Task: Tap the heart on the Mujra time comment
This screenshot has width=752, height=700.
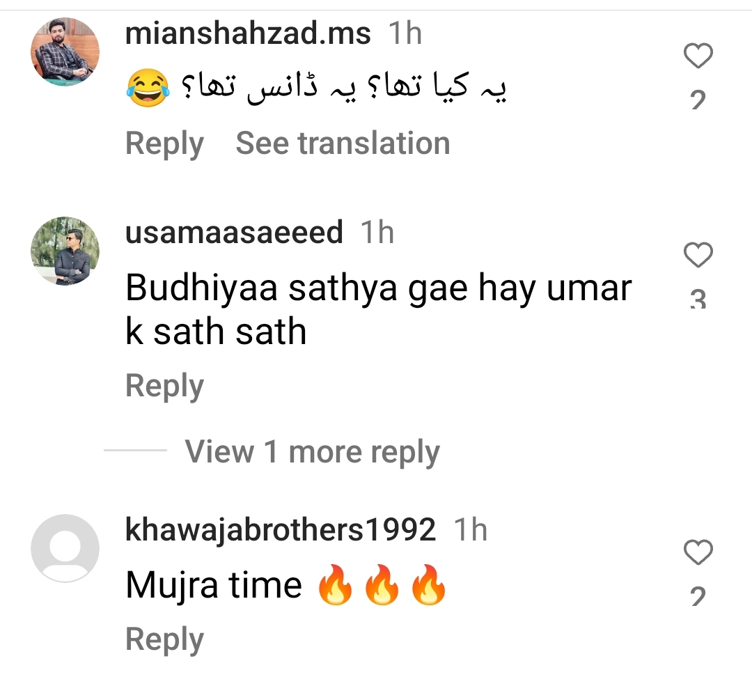Action: [x=698, y=552]
